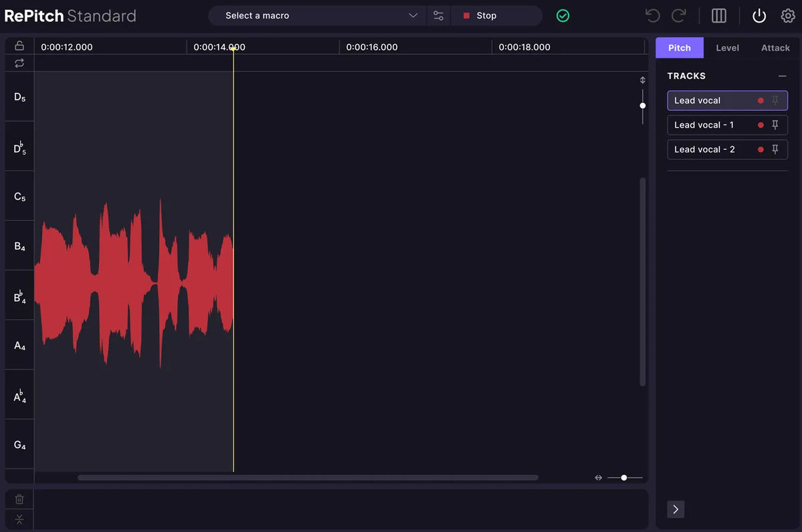
Task: Toggle the loop playback icon
Action: [19, 63]
